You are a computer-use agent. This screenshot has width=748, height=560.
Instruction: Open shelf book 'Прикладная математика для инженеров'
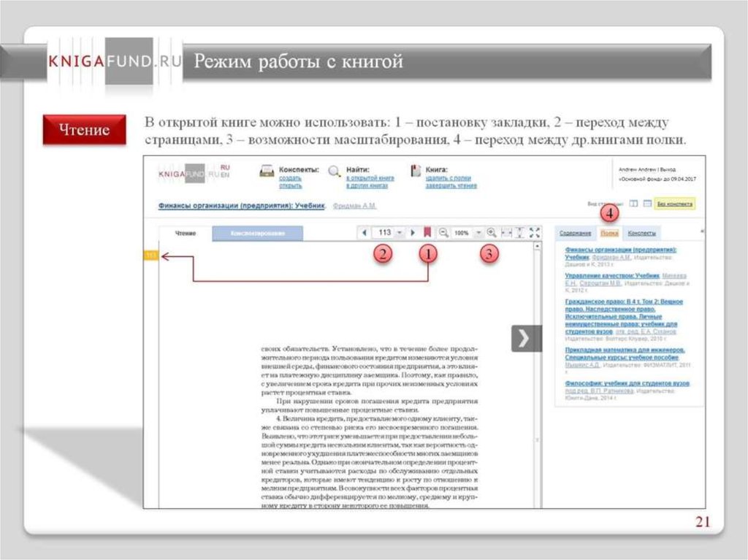(625, 353)
